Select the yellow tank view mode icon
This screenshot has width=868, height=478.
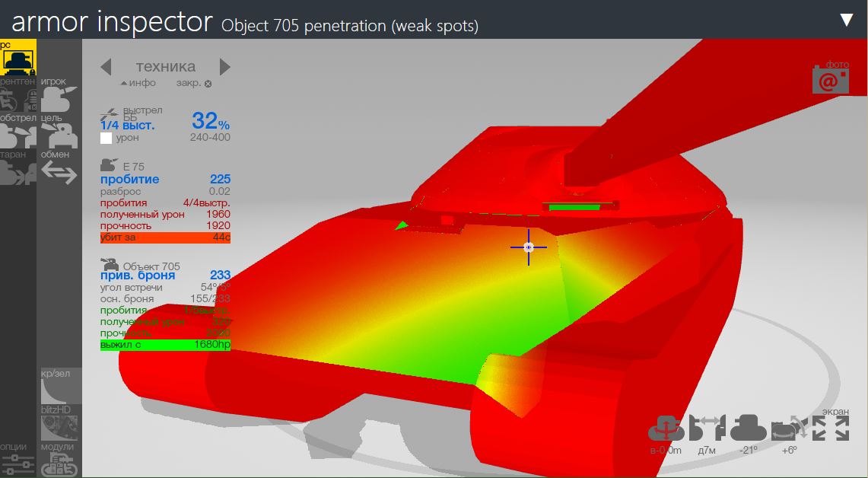18,58
